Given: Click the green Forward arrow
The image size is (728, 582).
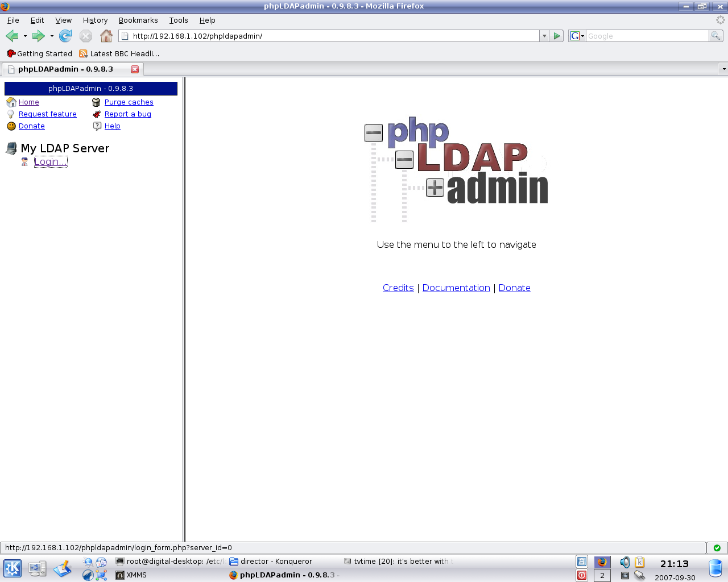Looking at the screenshot, I should click(38, 36).
